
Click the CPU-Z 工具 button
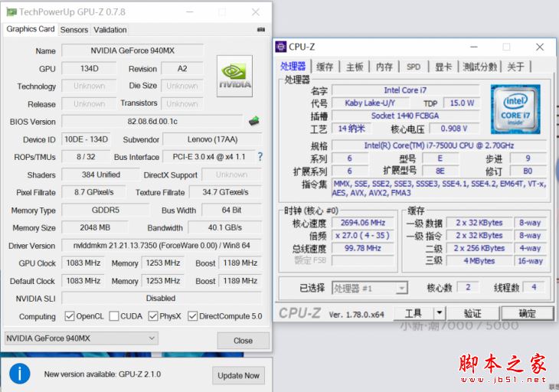(414, 313)
